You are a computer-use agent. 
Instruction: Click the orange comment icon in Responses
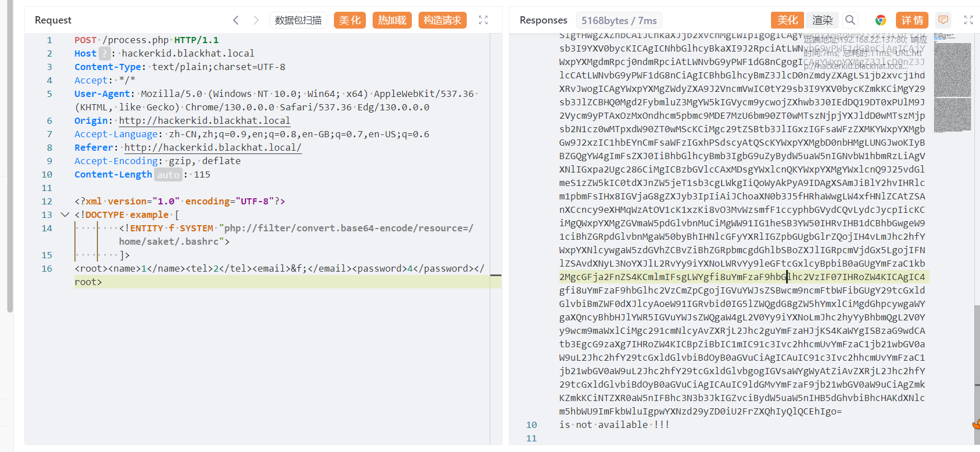click(x=944, y=20)
